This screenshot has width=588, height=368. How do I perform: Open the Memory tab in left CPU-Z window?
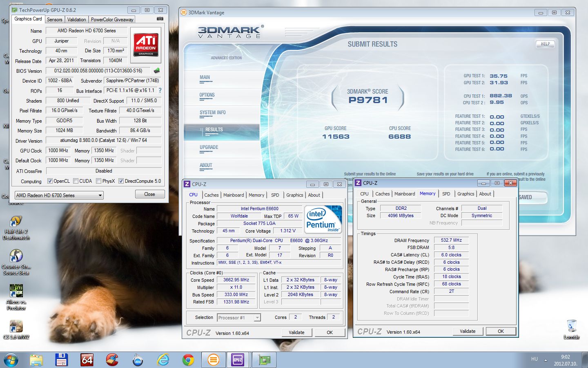pyautogui.click(x=256, y=195)
